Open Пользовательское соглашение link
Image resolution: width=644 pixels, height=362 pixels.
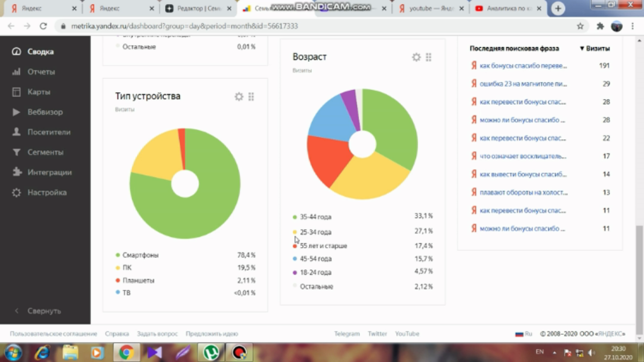point(54,334)
